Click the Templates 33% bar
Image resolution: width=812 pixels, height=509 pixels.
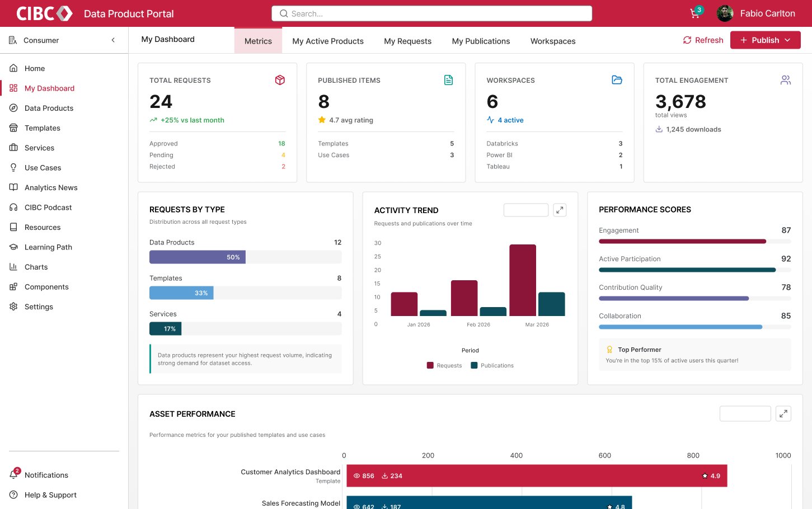(x=181, y=293)
